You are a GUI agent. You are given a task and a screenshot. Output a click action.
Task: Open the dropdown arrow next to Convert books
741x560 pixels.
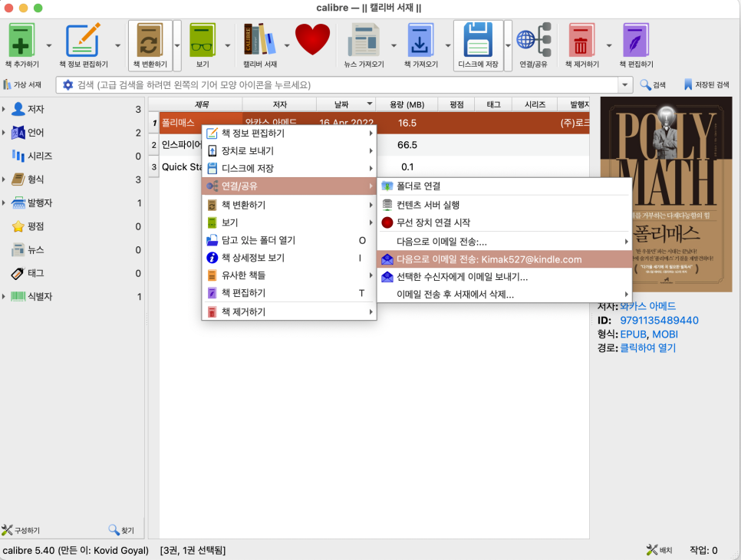(177, 46)
